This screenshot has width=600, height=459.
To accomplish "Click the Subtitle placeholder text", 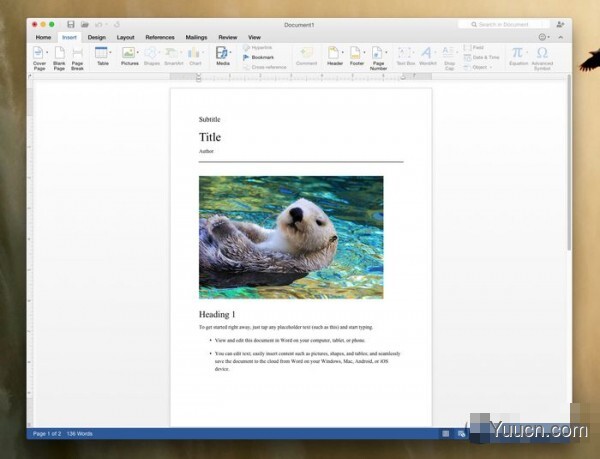I will (x=209, y=119).
